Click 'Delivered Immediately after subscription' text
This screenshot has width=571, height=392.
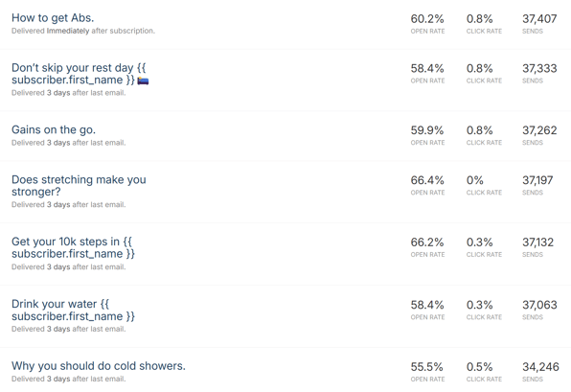coord(83,31)
